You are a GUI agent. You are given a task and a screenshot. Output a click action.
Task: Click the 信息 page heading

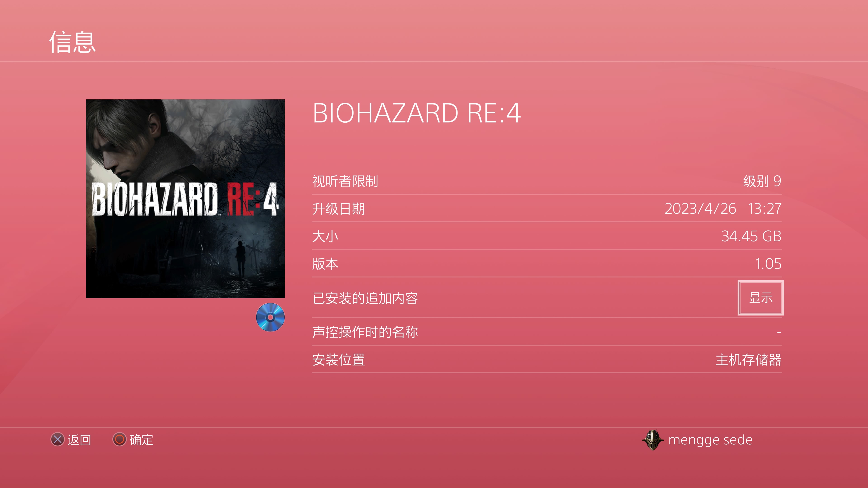point(72,42)
